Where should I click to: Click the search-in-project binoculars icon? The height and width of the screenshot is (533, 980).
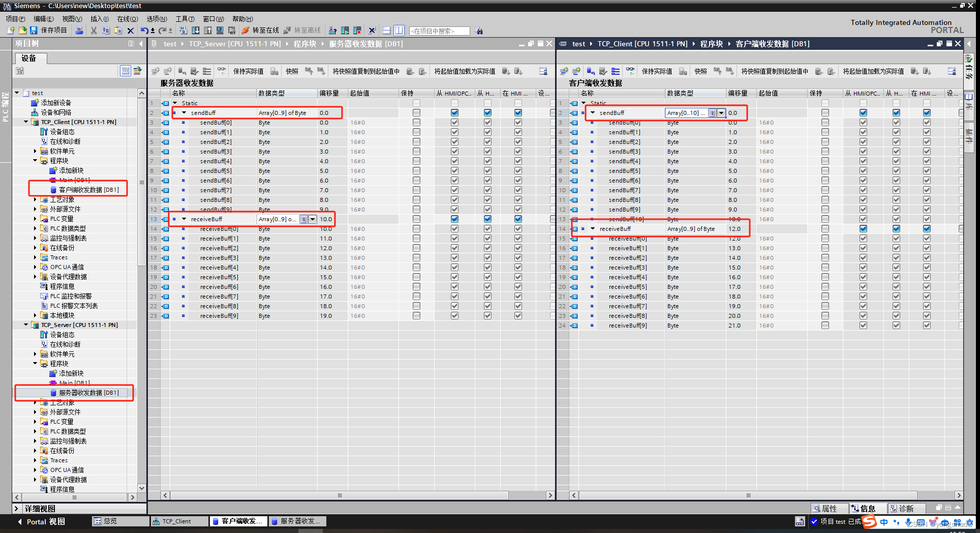pos(479,31)
